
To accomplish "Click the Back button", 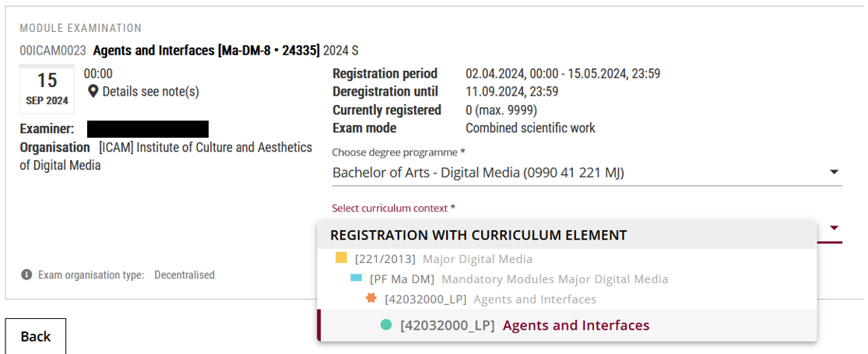I will coord(36,336).
